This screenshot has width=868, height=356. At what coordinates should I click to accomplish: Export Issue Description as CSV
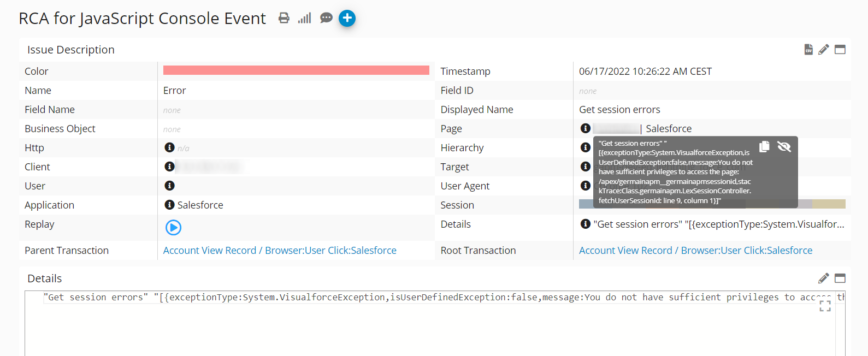[x=808, y=50]
